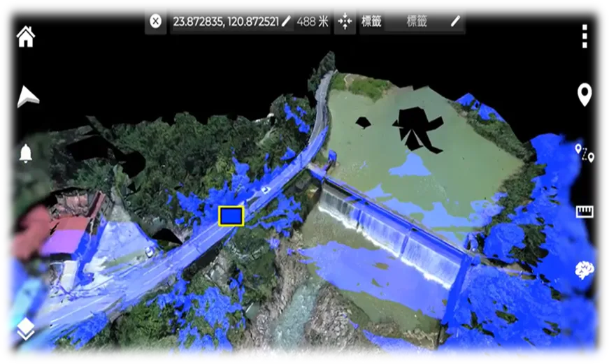Edit coordinates using the pencil icon
The height and width of the screenshot is (364, 609).
click(x=286, y=22)
